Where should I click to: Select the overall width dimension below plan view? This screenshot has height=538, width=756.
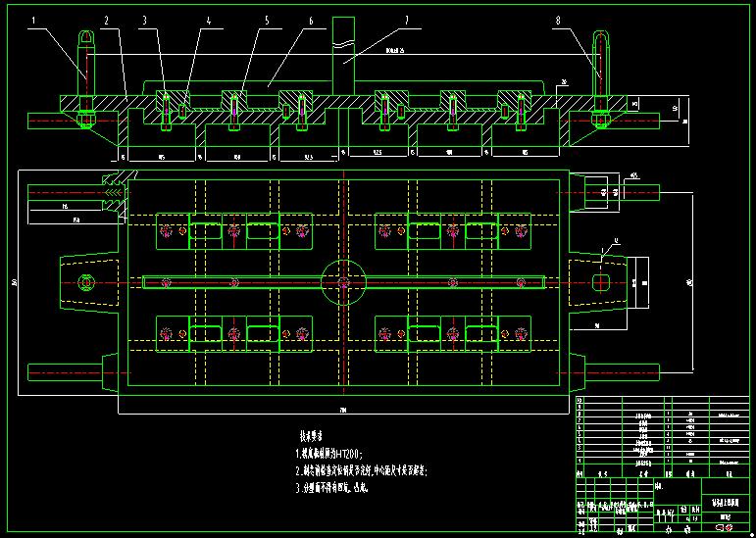click(x=343, y=411)
